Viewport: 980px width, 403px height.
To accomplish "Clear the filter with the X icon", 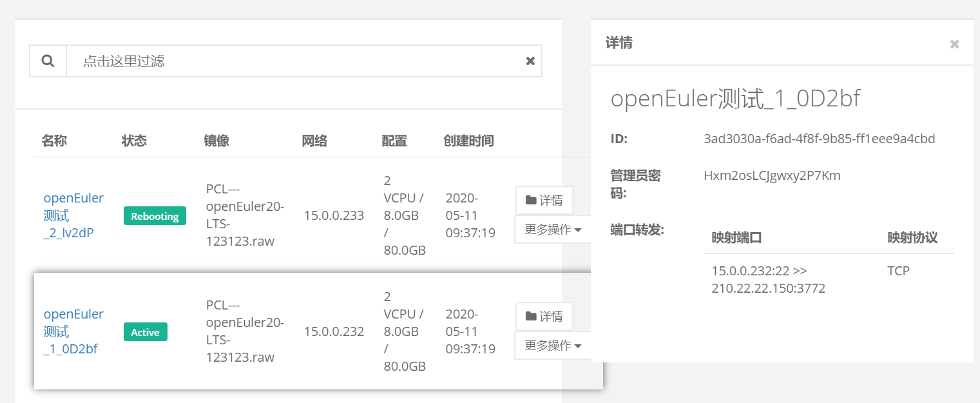I will (x=530, y=61).
